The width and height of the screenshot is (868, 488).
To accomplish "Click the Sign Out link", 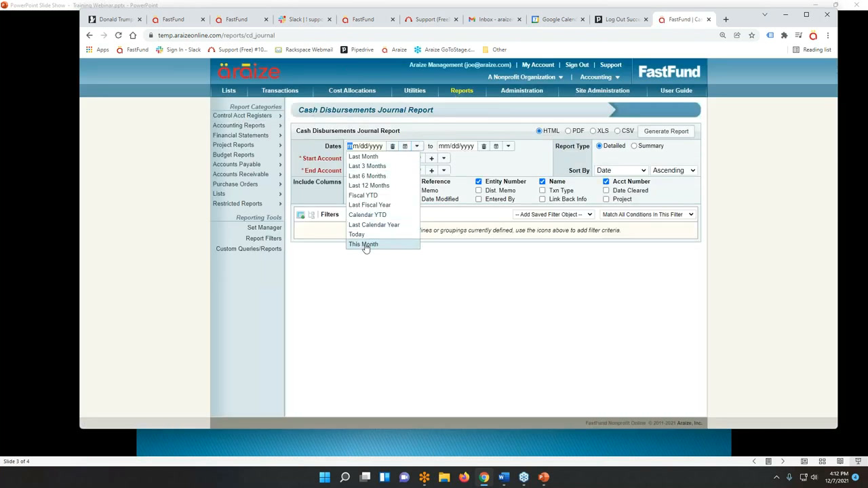I will 577,65.
